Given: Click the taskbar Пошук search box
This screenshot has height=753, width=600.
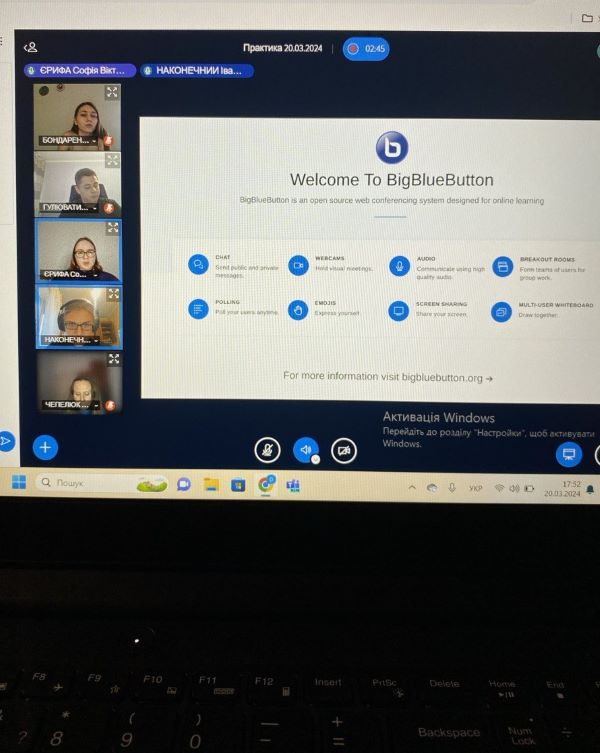Looking at the screenshot, I should coord(102,483).
